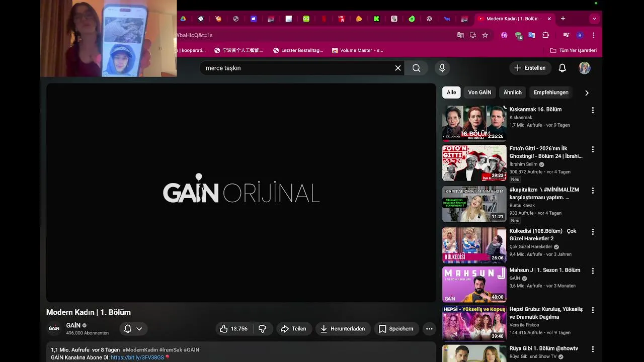Open Chrome three-dot menu

coord(594,35)
